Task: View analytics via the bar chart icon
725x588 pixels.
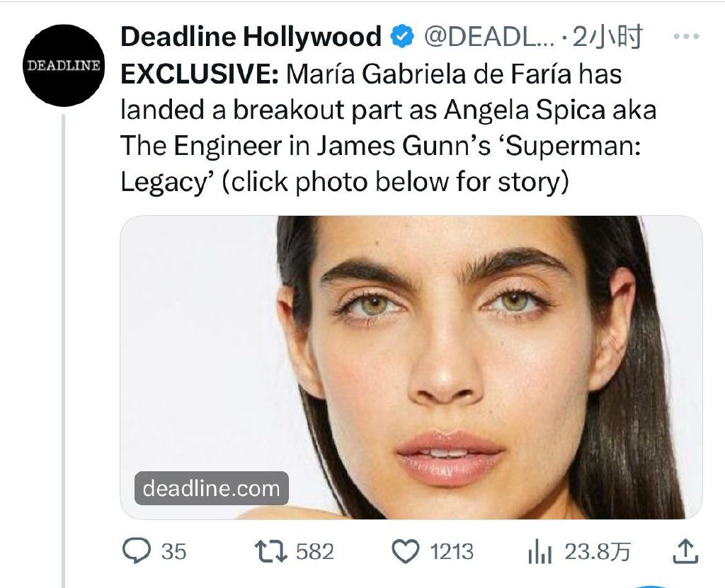Action: coord(540,552)
